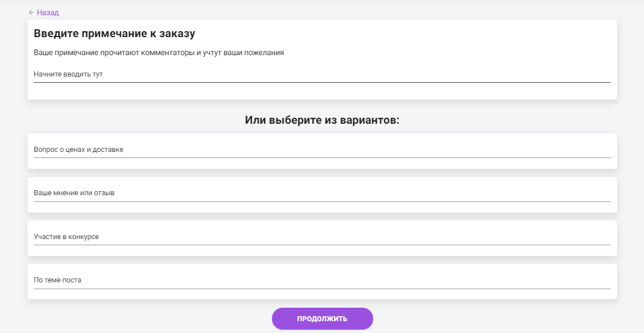
Task: Click the purple ПРОДОЛЖИТЬ button
Action: pos(323,318)
